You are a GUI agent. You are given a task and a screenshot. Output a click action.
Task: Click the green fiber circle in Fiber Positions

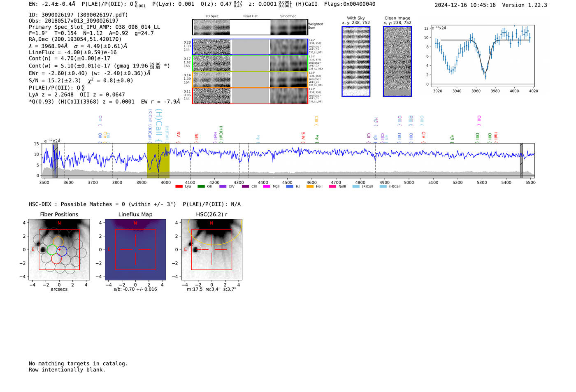[52, 249]
